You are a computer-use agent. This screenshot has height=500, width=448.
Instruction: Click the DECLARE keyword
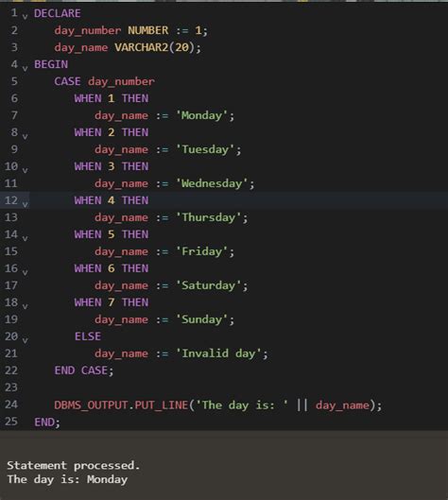pyautogui.click(x=58, y=13)
